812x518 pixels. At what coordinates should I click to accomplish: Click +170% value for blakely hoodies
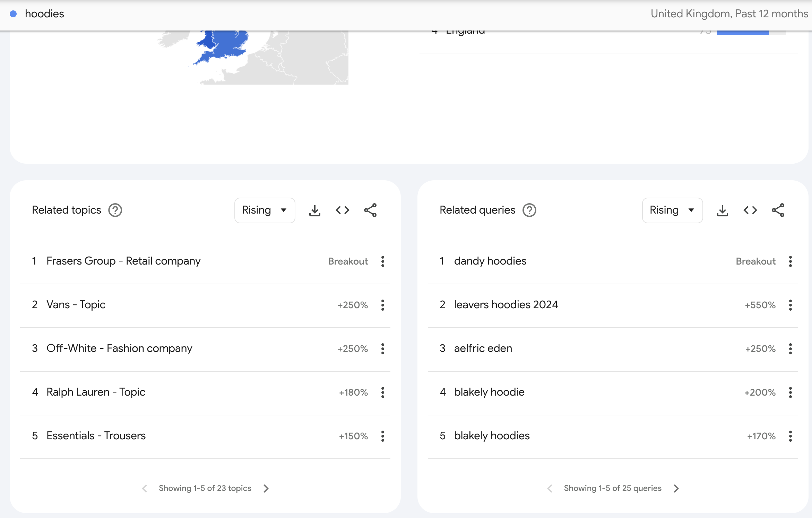[x=761, y=436]
